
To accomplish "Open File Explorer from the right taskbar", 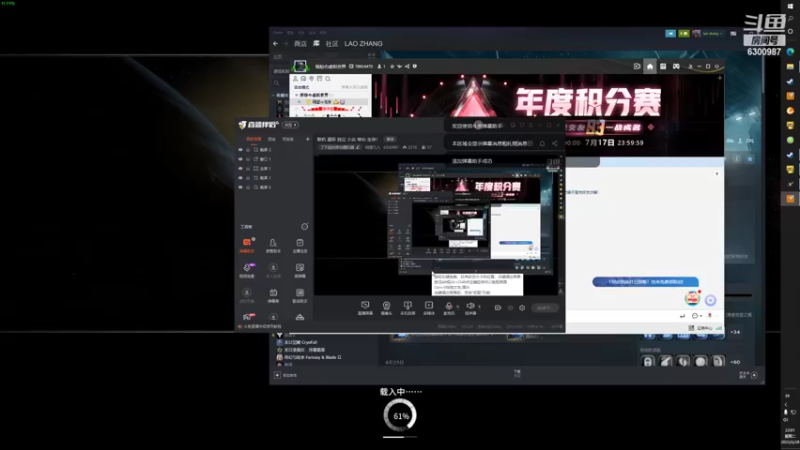I will 790,66.
